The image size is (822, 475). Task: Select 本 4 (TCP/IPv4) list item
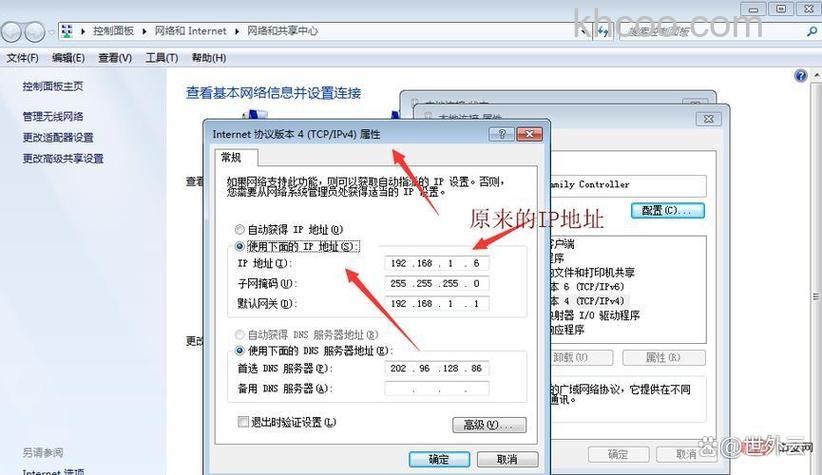click(x=587, y=301)
